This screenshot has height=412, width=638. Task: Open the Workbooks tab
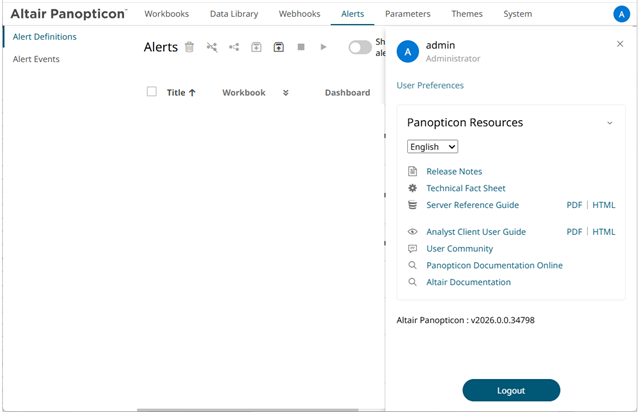point(167,14)
